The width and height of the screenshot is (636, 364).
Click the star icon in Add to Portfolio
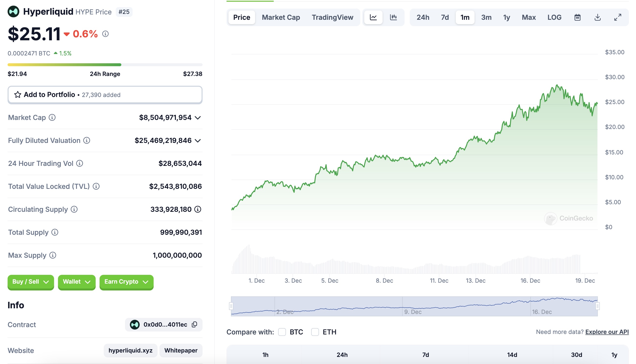click(18, 95)
